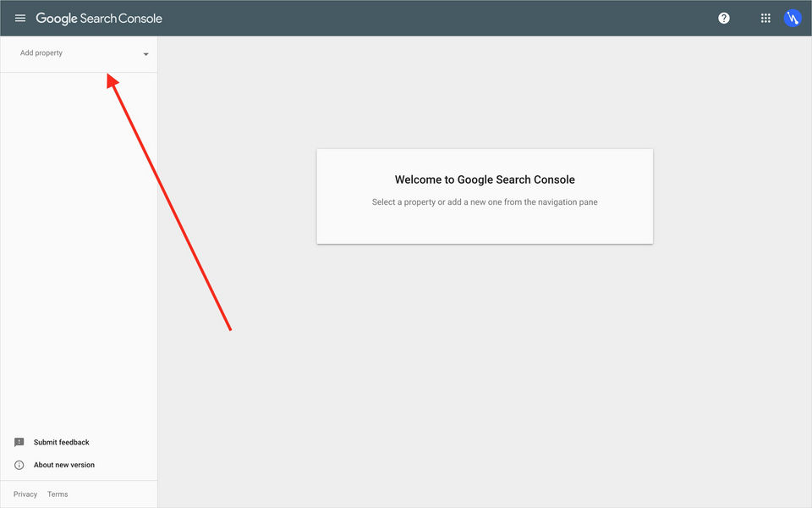812x508 pixels.
Task: Click the Welcome to Google Search Console heading
Action: point(485,179)
